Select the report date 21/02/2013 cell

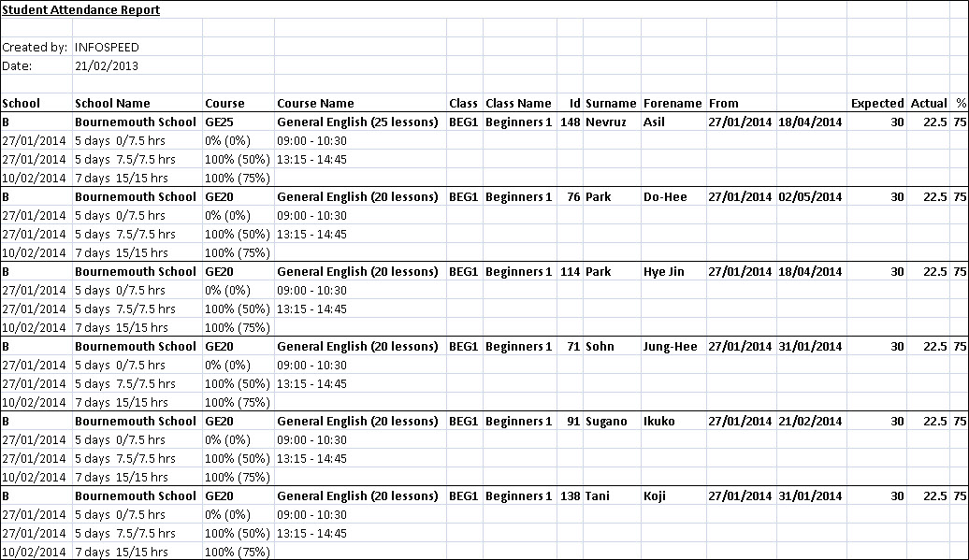pos(107,65)
